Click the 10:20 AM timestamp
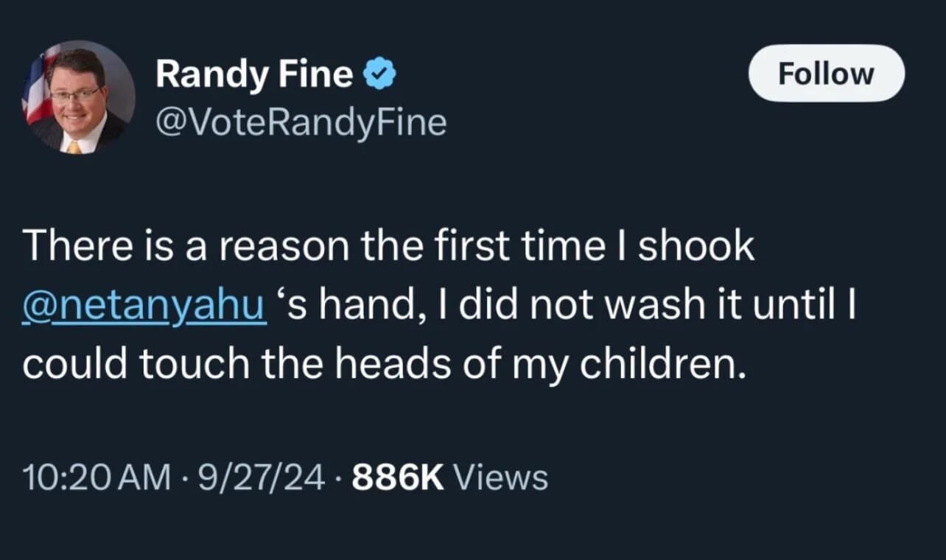The image size is (946, 560). (95, 477)
